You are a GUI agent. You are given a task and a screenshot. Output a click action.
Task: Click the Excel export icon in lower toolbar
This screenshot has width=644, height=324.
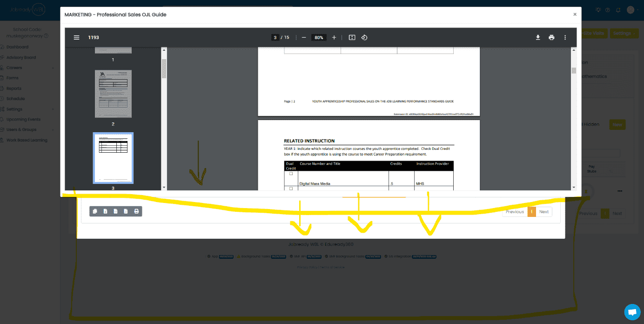click(105, 211)
